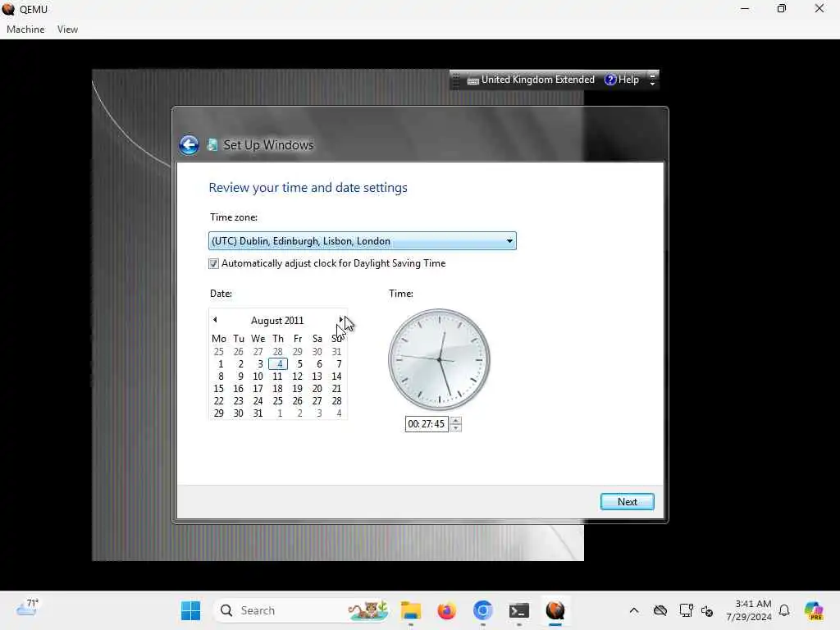Open the Time zone dropdown

pos(362,241)
